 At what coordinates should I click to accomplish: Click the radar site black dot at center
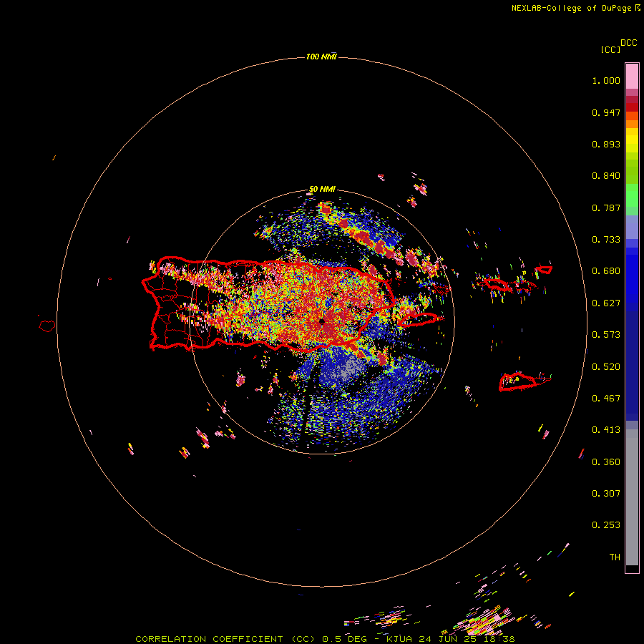click(322, 321)
